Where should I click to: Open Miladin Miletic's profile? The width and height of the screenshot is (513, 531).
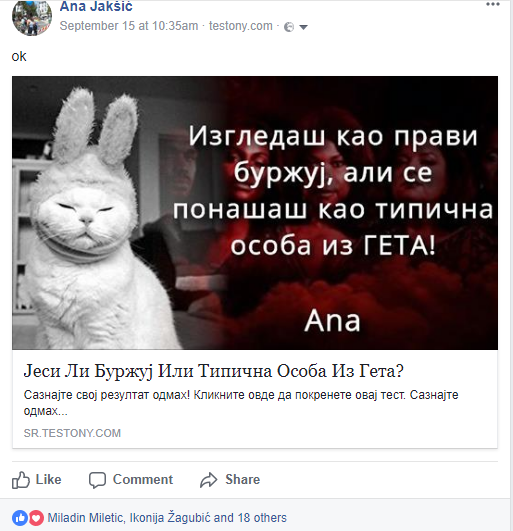click(x=85, y=518)
